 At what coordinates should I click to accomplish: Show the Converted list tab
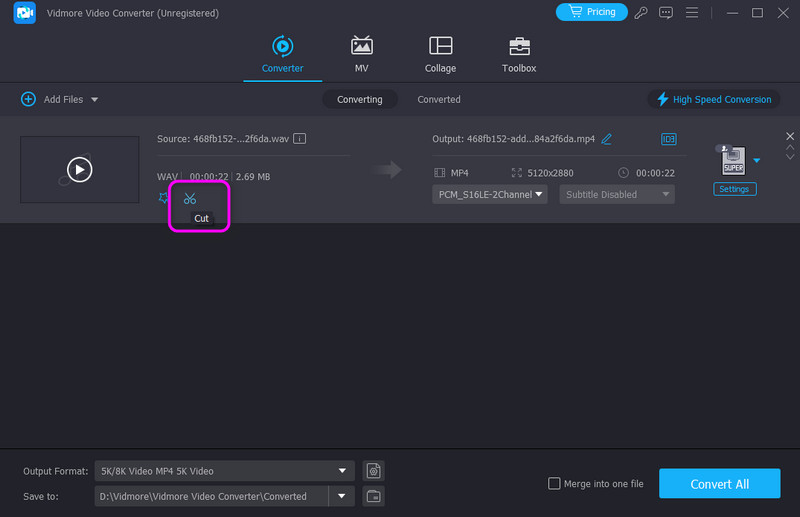click(x=439, y=100)
